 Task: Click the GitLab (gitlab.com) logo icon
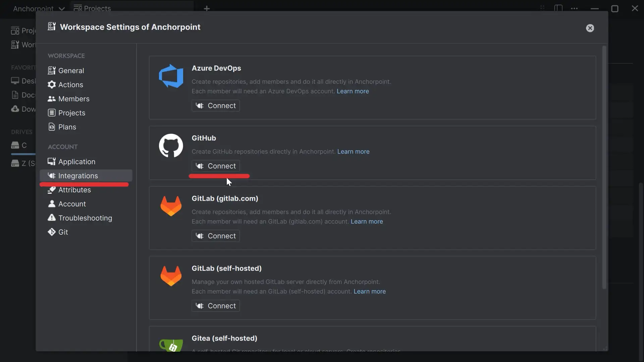click(x=171, y=206)
